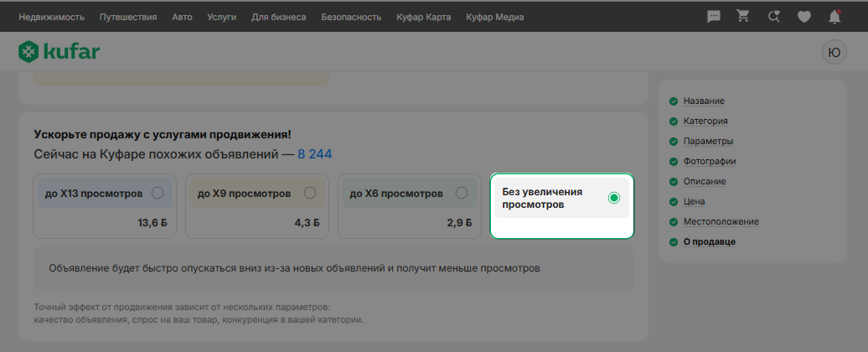The image size is (868, 352).
Task: Open the messages chat icon
Action: pyautogui.click(x=714, y=17)
